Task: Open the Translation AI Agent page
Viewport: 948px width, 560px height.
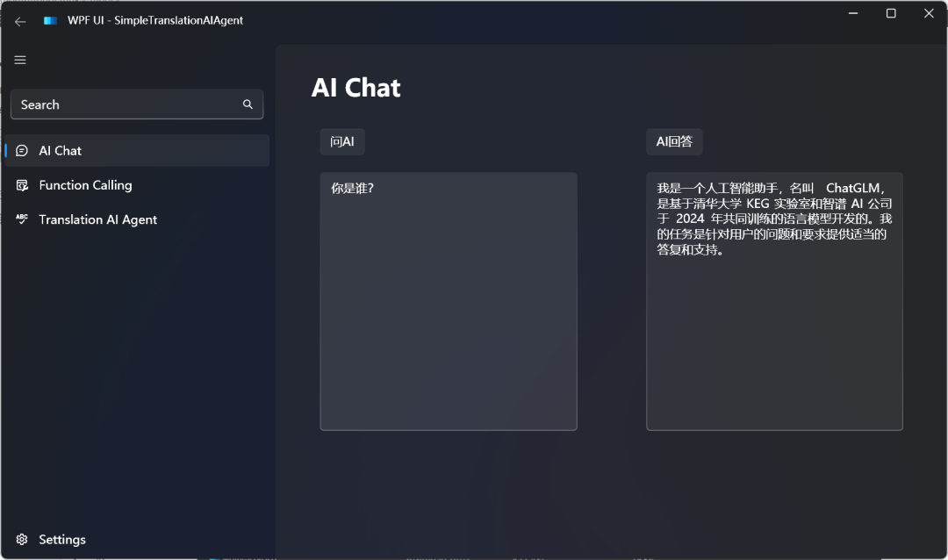Action: point(137,219)
